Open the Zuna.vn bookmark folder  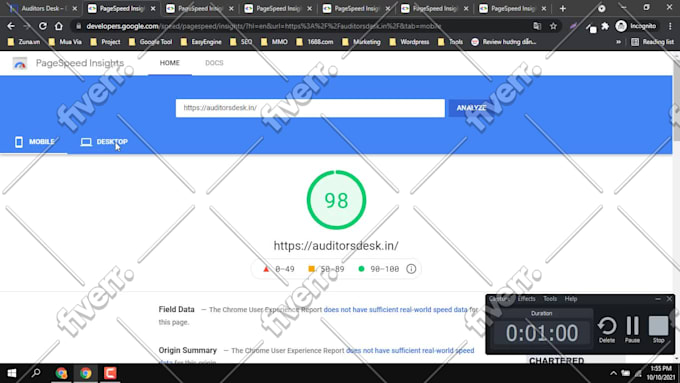tap(24, 42)
